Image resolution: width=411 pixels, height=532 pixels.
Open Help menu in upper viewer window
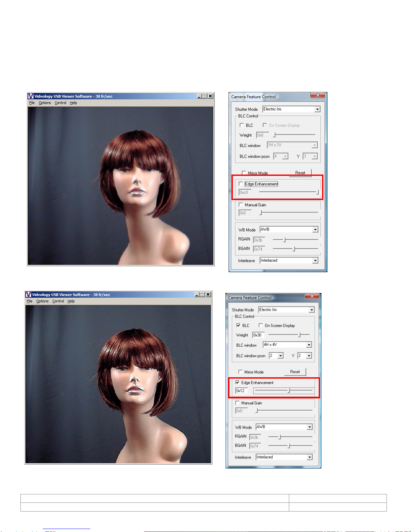click(x=73, y=103)
